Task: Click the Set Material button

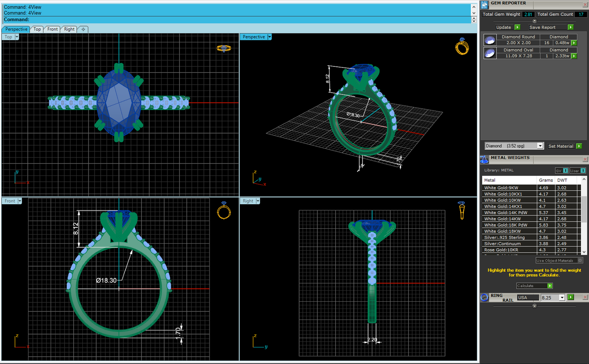Action: click(565, 146)
